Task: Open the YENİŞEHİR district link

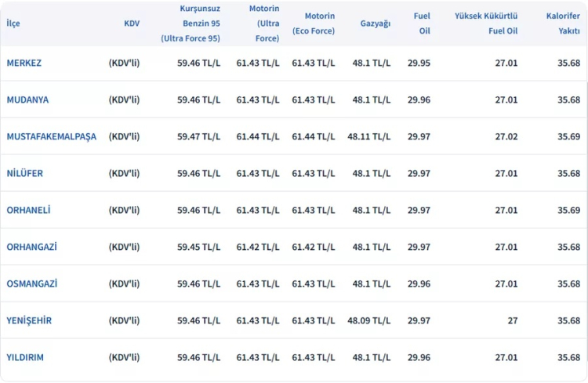Action: 29,320
